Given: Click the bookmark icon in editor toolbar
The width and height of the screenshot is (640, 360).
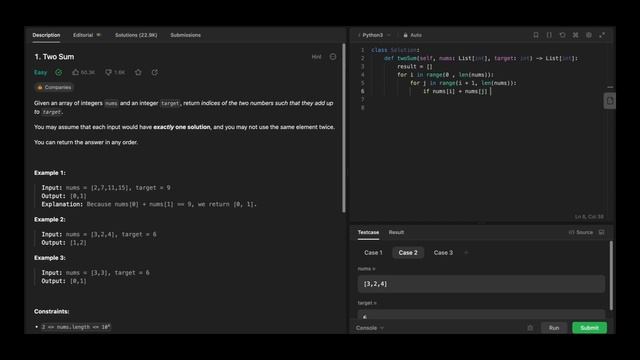Looking at the screenshot, I should coord(536,35).
